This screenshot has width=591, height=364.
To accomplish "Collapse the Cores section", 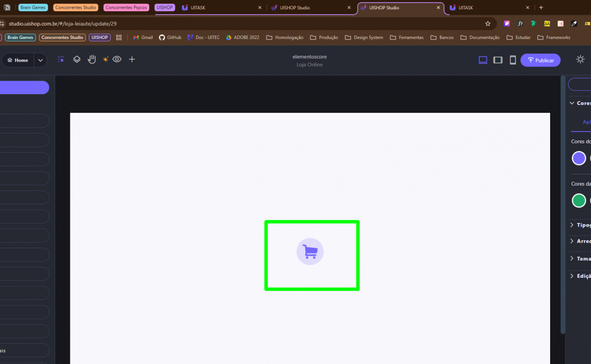I will [x=572, y=103].
